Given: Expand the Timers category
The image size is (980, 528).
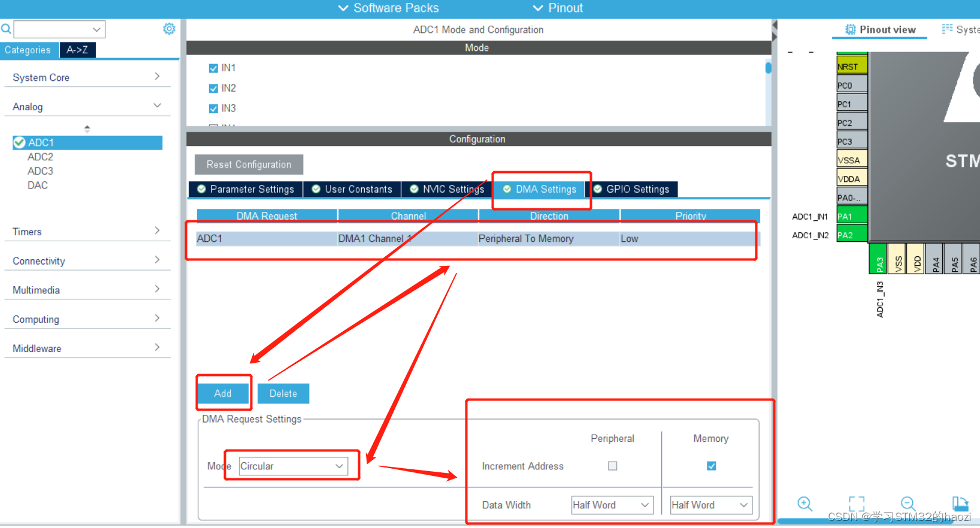Looking at the screenshot, I should [x=87, y=232].
